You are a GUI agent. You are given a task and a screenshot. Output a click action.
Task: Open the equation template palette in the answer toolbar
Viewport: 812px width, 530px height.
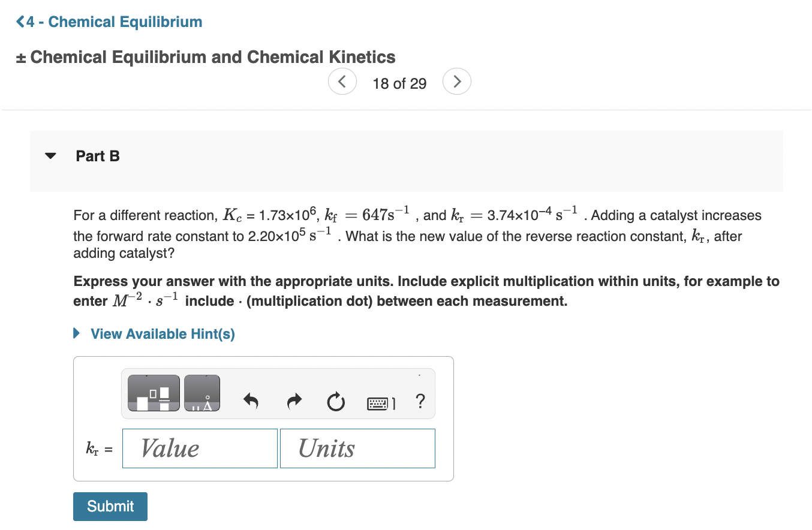(x=153, y=393)
